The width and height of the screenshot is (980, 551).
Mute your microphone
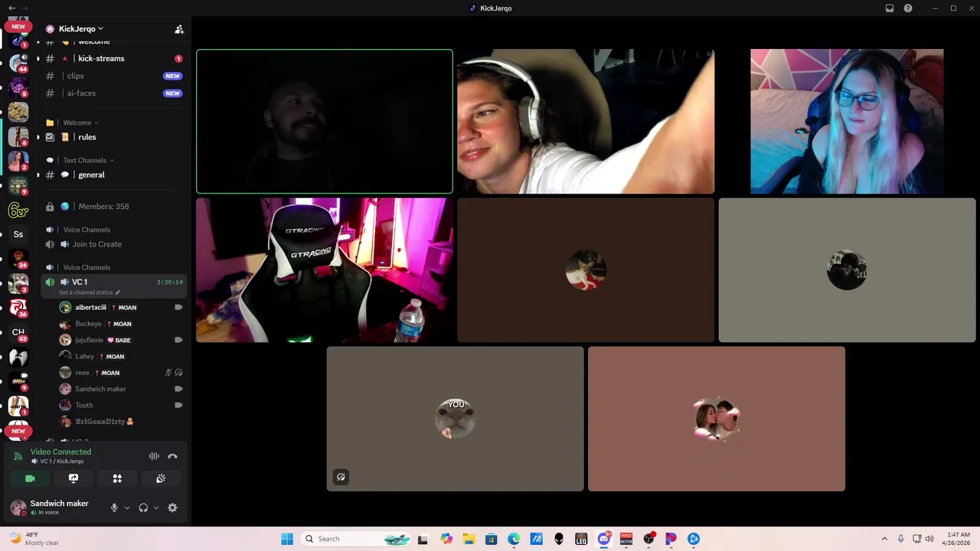pos(114,507)
